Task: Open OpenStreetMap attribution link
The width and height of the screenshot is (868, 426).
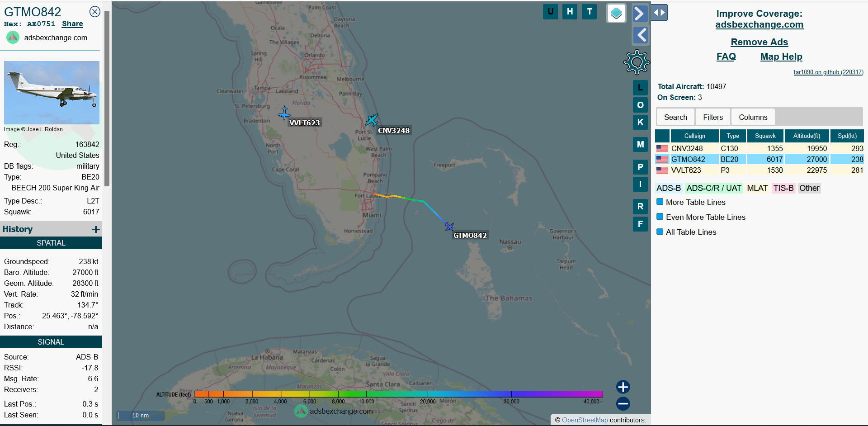Action: point(585,420)
